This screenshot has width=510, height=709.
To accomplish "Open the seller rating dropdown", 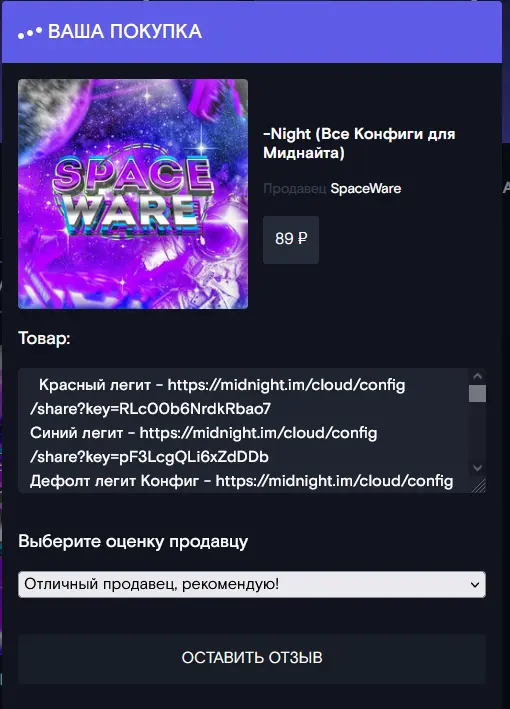I will (x=252, y=584).
